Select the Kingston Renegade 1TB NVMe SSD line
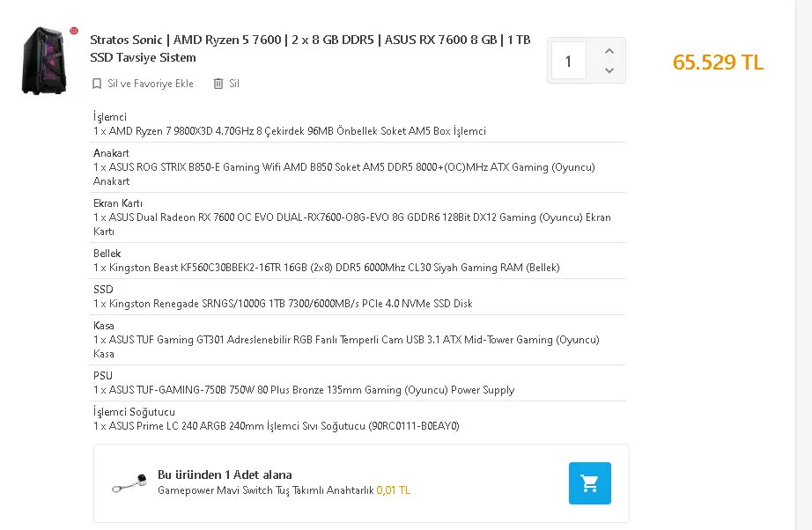812x530 pixels. coord(283,304)
